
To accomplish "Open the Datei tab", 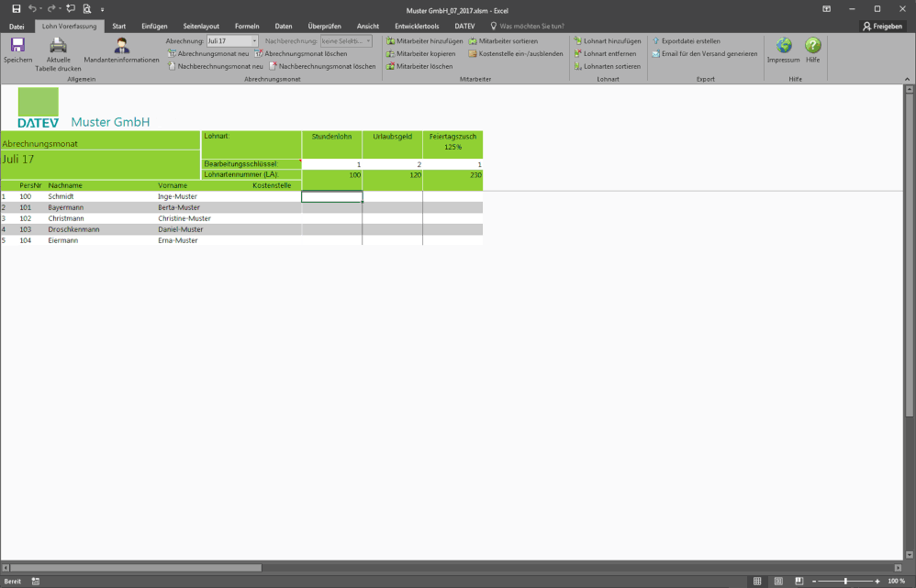I will coord(17,27).
